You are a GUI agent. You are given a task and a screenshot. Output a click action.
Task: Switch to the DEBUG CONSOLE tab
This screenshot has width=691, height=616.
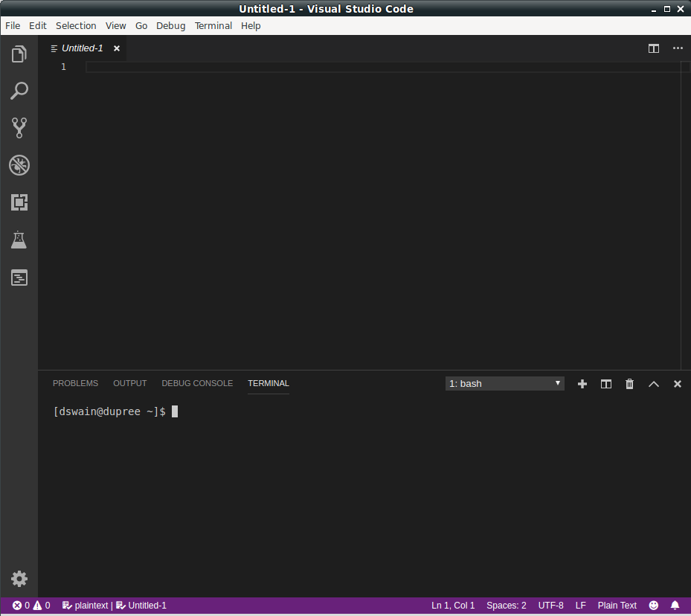click(197, 383)
